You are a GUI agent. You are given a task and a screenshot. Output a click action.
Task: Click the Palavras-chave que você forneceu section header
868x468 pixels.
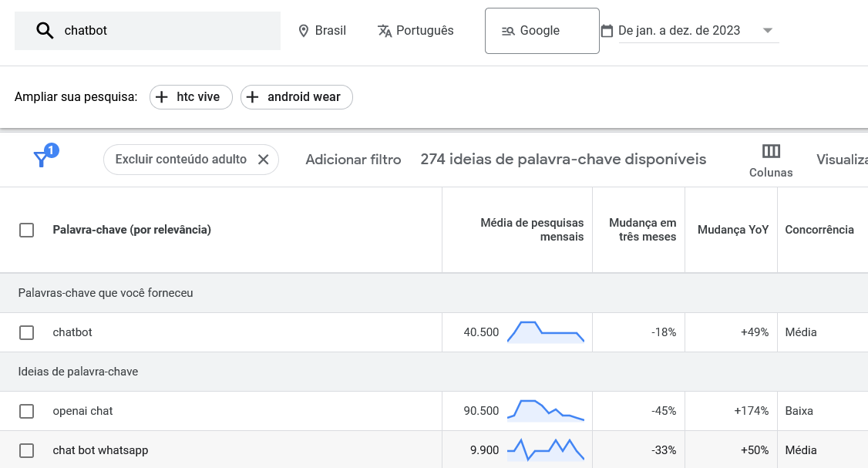tap(105, 293)
